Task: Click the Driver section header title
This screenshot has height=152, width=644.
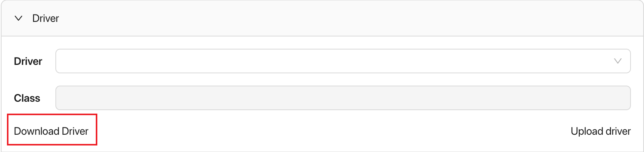Action: coord(45,18)
